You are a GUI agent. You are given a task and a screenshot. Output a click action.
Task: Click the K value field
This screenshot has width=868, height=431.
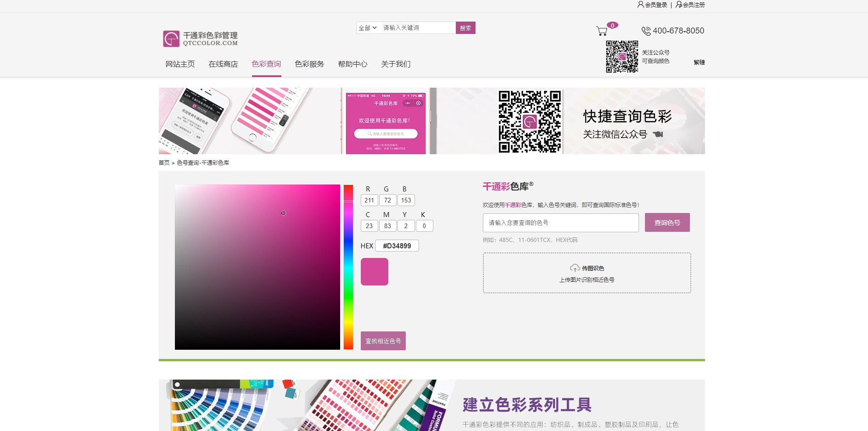tap(424, 226)
